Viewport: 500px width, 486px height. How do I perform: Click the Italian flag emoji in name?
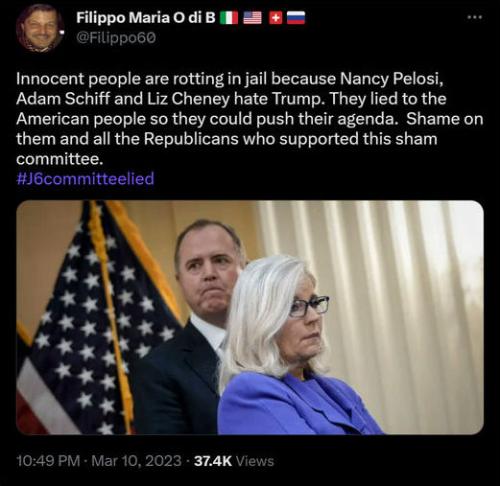(229, 18)
